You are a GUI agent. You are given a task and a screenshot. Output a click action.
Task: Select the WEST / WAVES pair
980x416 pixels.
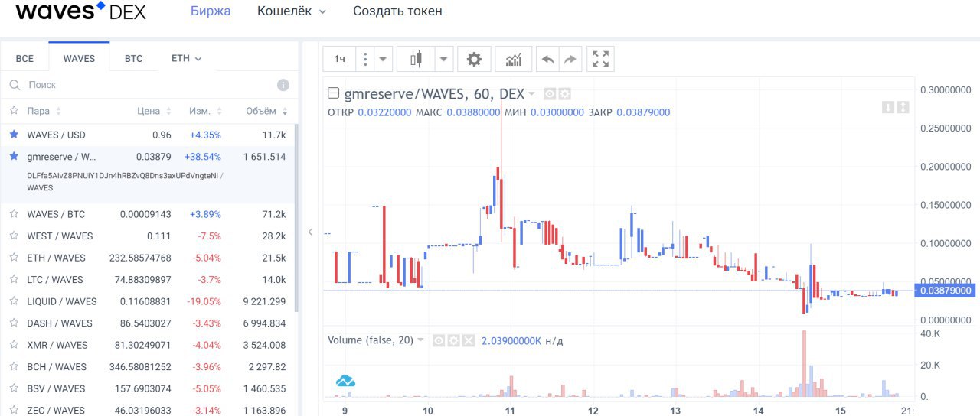147,236
